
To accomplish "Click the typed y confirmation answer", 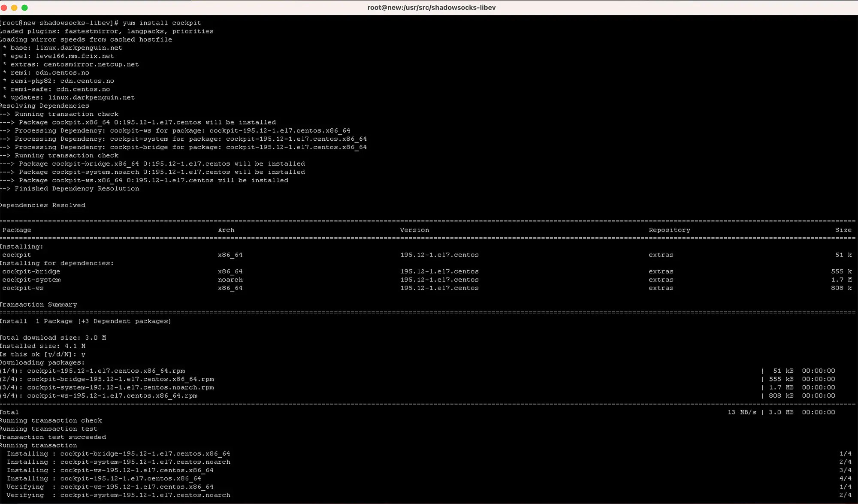I will (x=82, y=354).
